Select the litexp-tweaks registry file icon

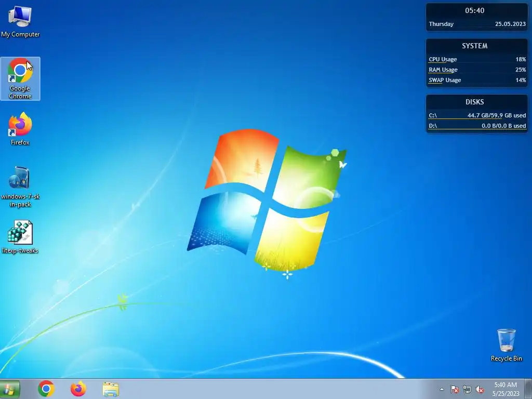point(20,237)
